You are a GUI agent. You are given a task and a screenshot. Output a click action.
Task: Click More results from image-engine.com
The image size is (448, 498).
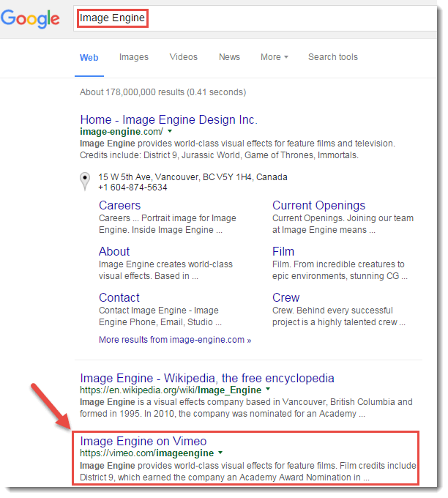pyautogui.click(x=175, y=340)
